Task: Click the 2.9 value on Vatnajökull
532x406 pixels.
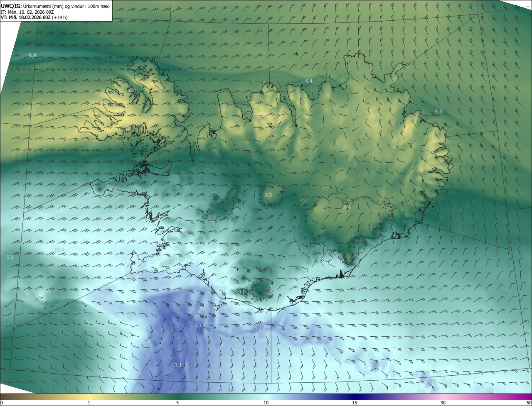Action: (347, 207)
